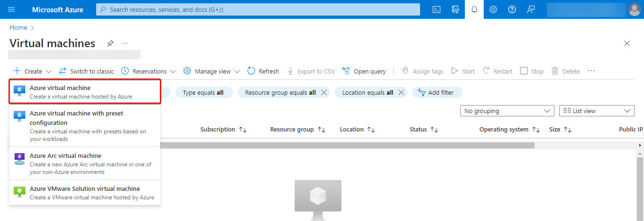The height and width of the screenshot is (221, 644).
Task: Click the Restart toolbar button
Action: coord(497,71)
